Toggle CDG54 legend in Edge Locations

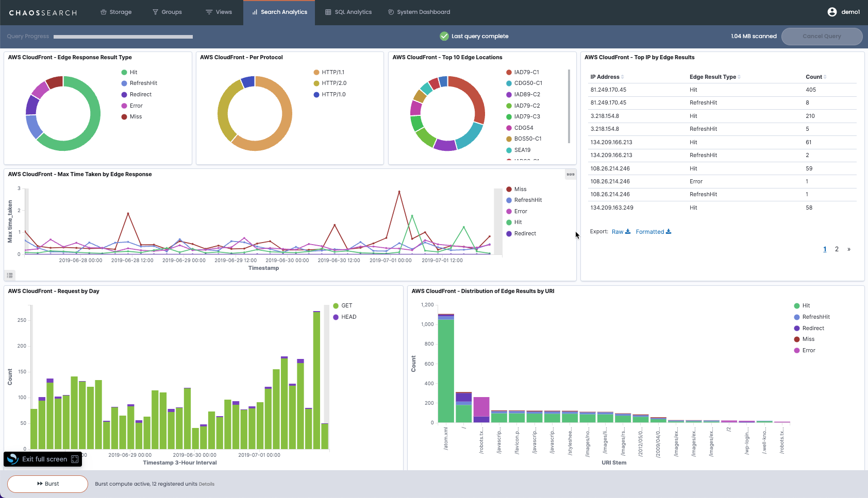pos(520,128)
